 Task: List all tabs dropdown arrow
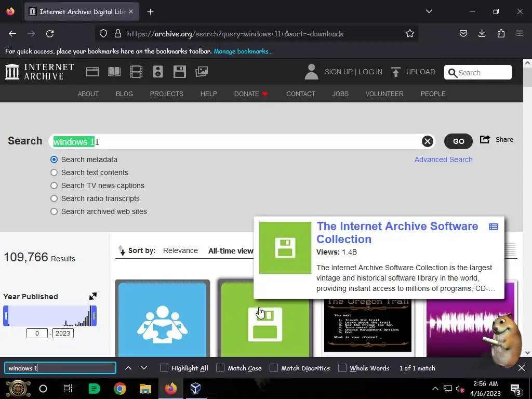tap(429, 11)
